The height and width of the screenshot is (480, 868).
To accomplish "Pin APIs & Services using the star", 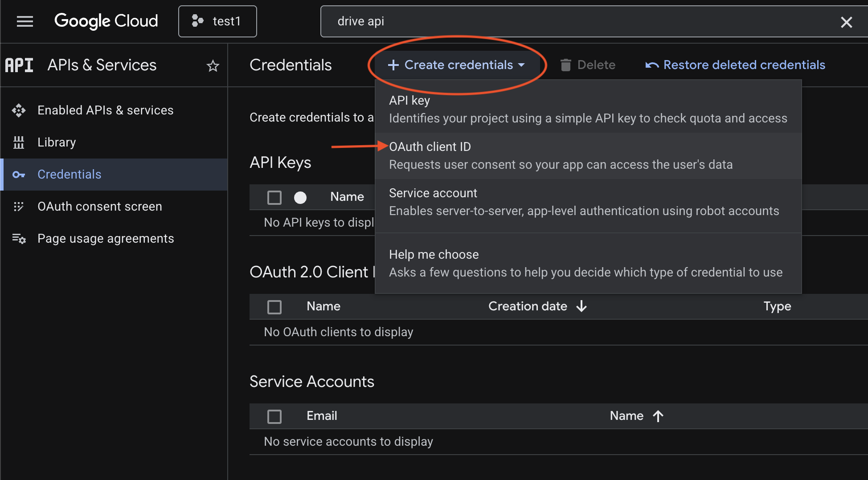I will [x=213, y=65].
